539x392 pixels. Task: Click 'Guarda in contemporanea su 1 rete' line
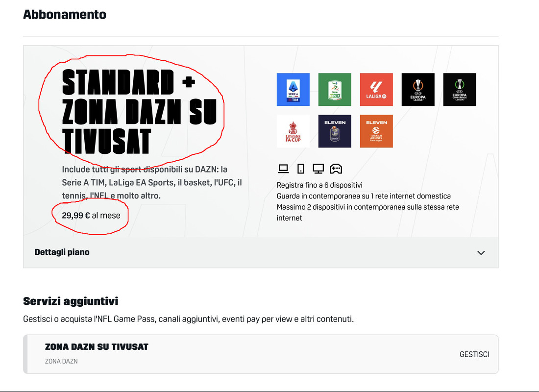[x=364, y=196]
